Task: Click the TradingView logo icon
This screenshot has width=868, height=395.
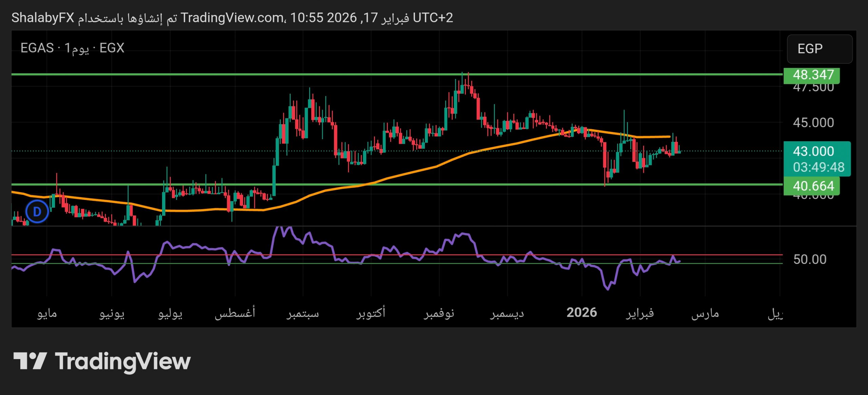Action: click(30, 361)
